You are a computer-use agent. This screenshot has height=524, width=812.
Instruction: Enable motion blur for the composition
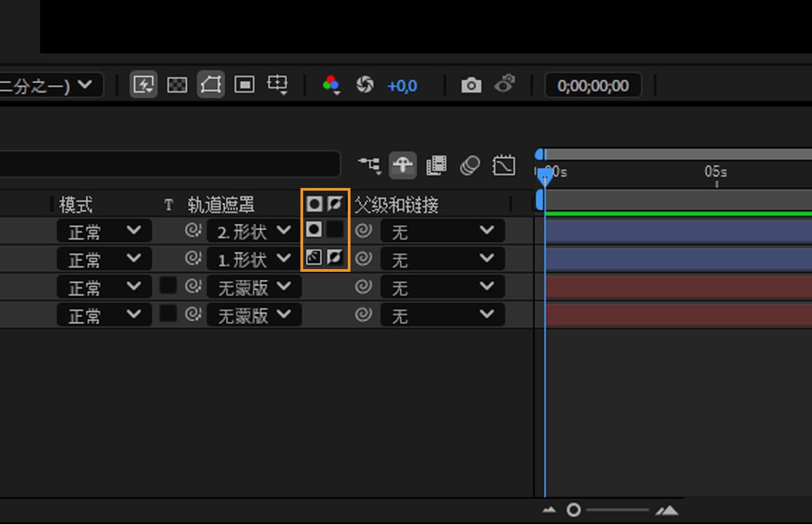(x=470, y=165)
